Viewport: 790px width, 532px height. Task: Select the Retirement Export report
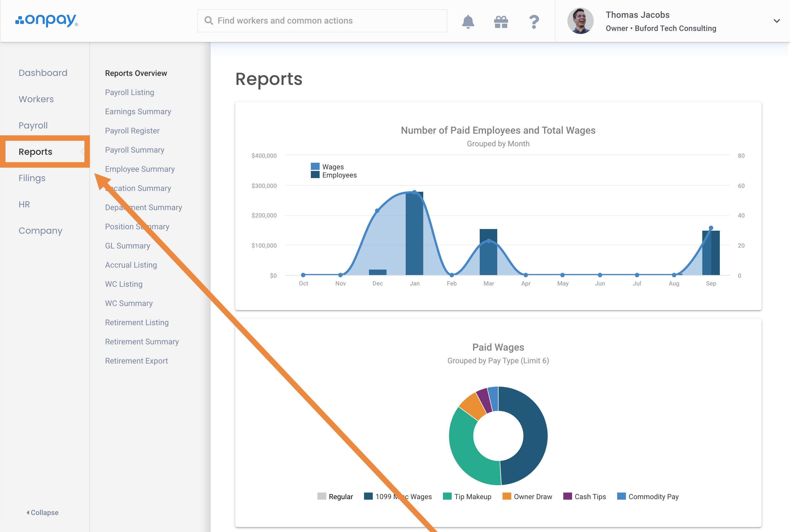(x=136, y=361)
